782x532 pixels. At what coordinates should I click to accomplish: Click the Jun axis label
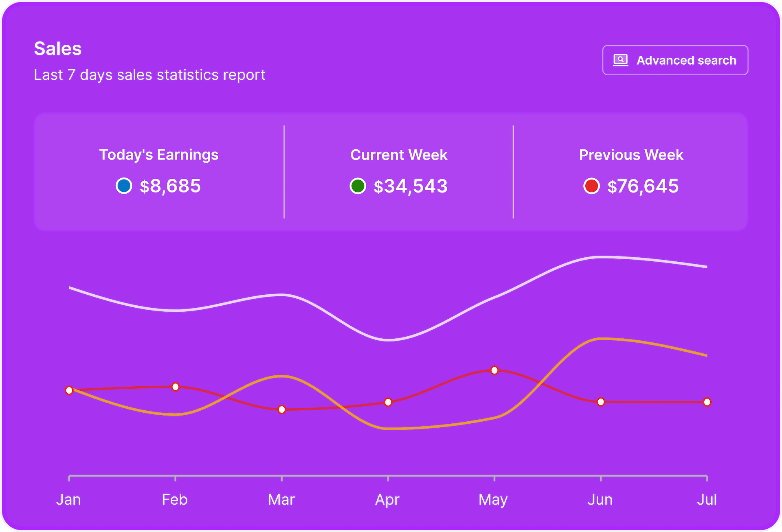point(600,499)
